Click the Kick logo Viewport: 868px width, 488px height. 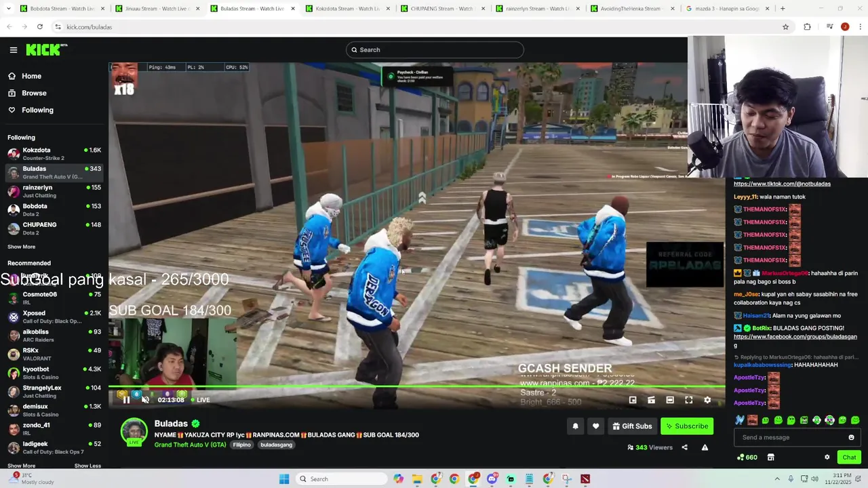(47, 49)
